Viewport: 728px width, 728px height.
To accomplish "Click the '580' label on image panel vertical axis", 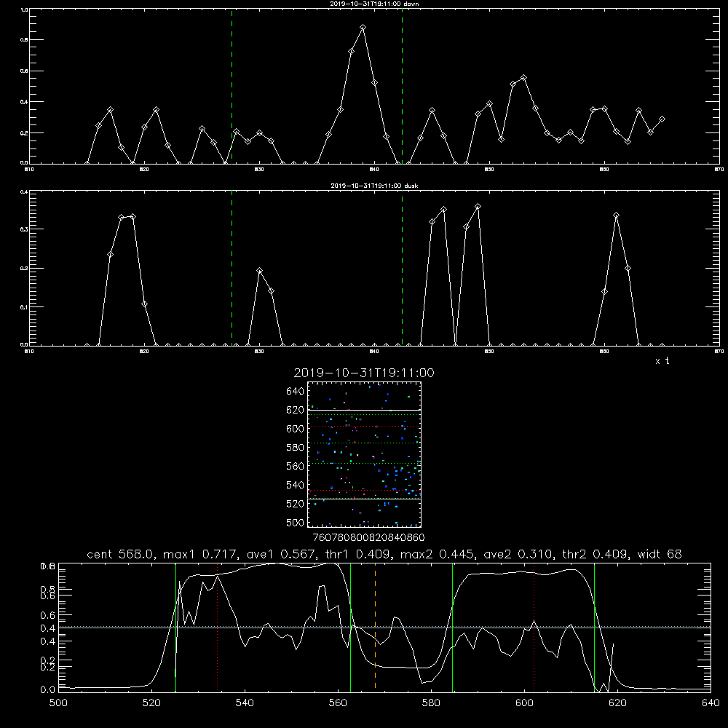I will pyautogui.click(x=296, y=448).
